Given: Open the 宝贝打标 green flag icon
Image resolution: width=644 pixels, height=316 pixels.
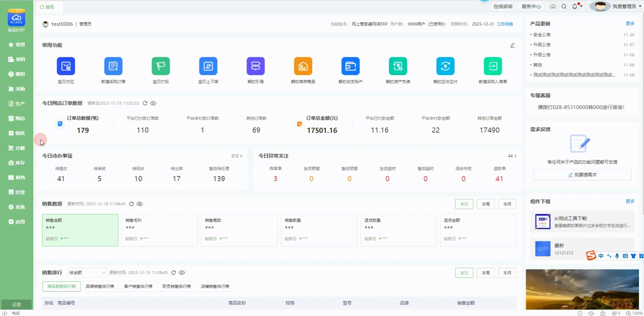Looking at the screenshot, I should pos(160,66).
